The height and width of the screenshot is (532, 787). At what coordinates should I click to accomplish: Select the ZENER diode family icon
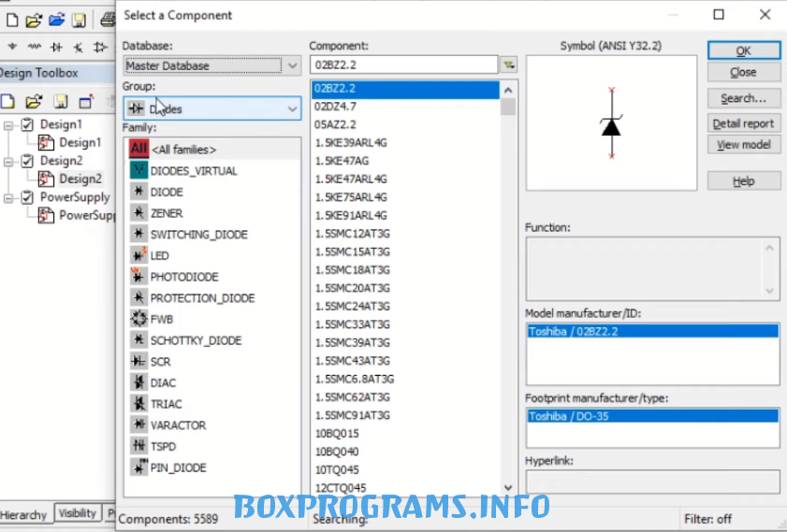(138, 213)
